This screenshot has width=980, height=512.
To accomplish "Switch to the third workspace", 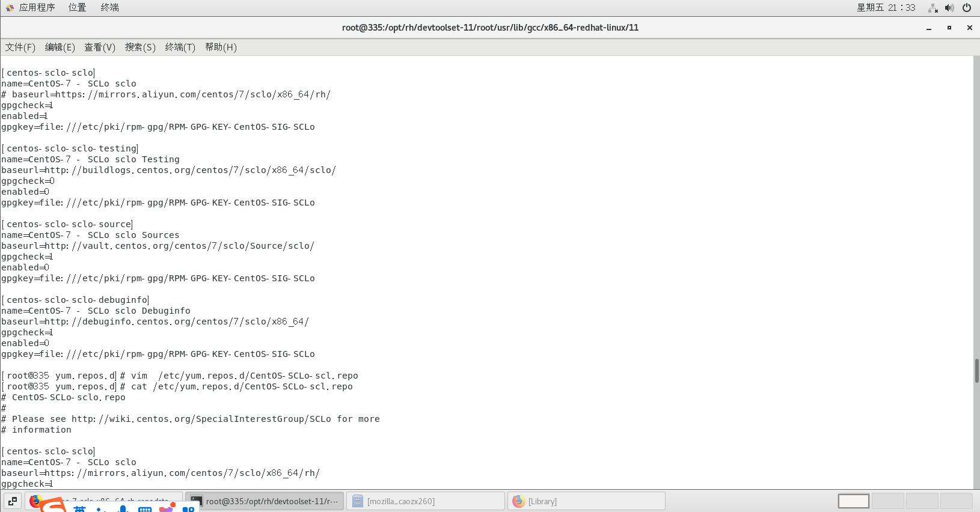I will point(922,501).
